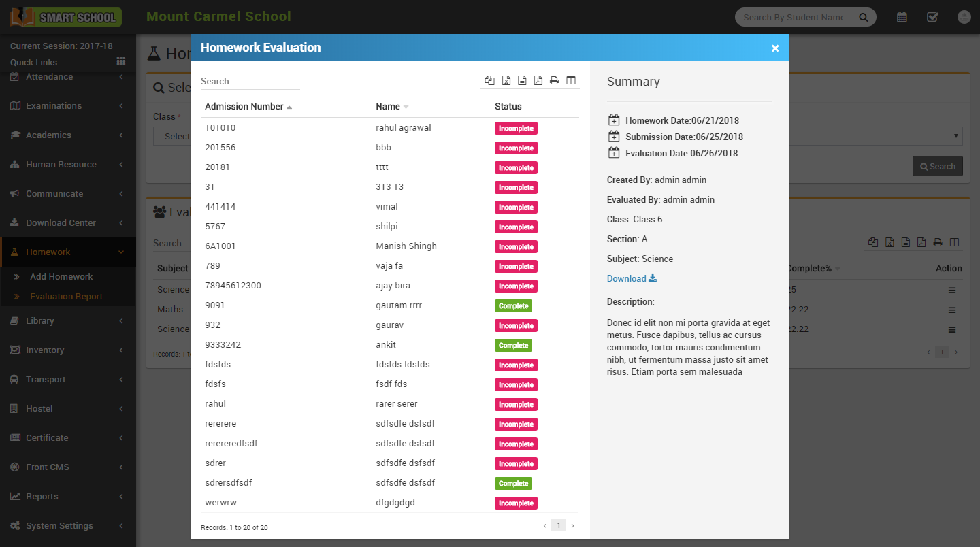This screenshot has height=547, width=980.
Task: Open column visibility icon in dialog toolbar
Action: (571, 80)
